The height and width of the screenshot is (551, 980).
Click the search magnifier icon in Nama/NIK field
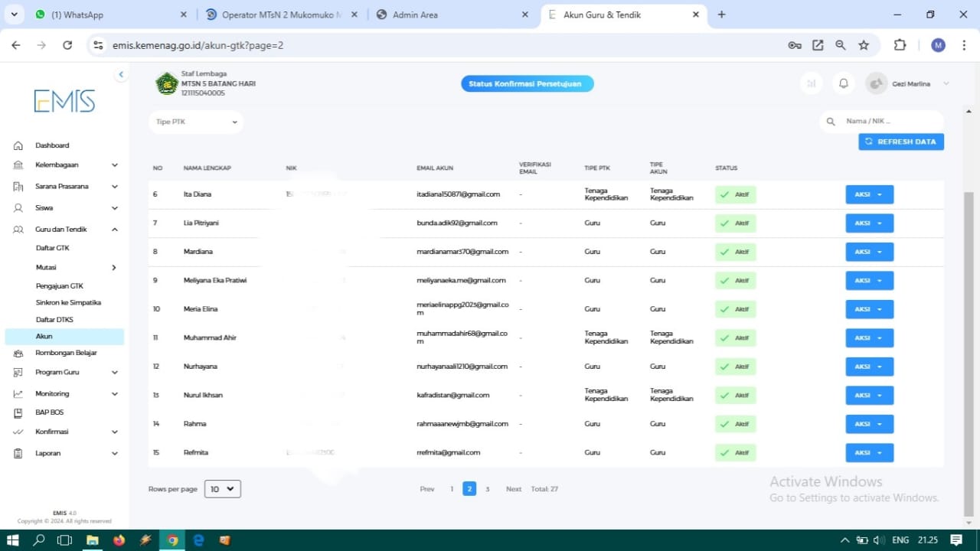(831, 122)
